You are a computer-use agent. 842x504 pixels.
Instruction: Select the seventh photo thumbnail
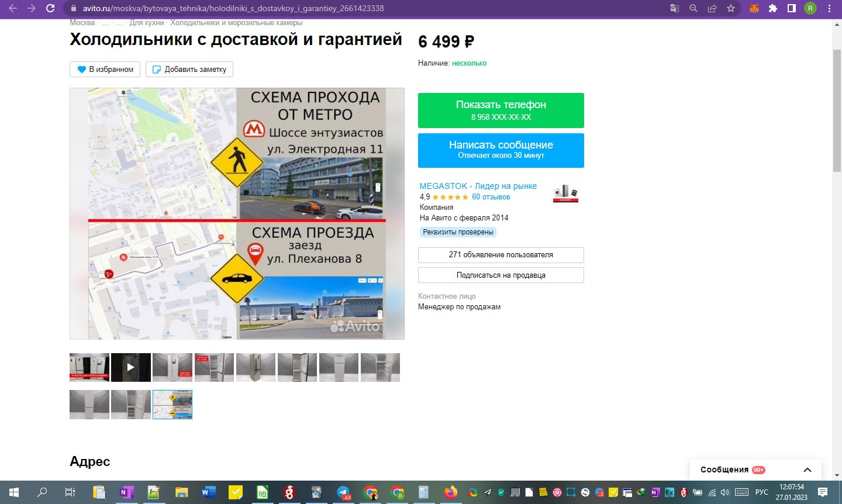click(x=339, y=367)
